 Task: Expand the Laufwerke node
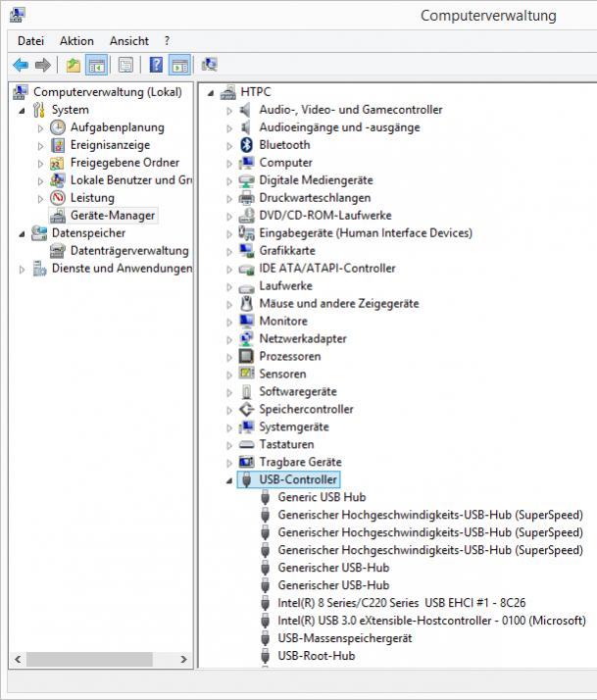(x=229, y=286)
